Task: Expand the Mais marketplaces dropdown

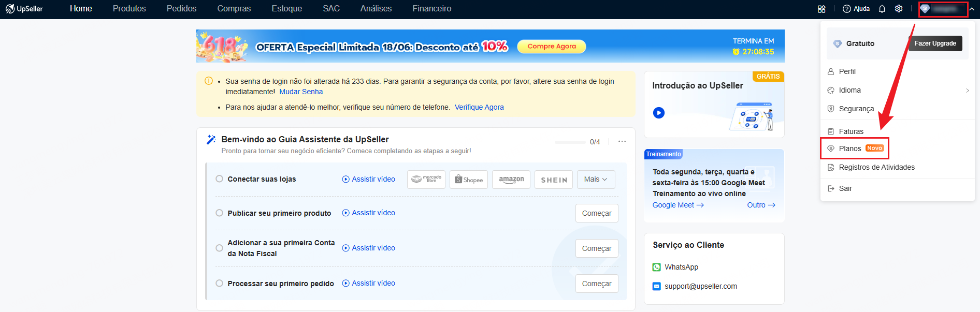Action: click(x=596, y=180)
